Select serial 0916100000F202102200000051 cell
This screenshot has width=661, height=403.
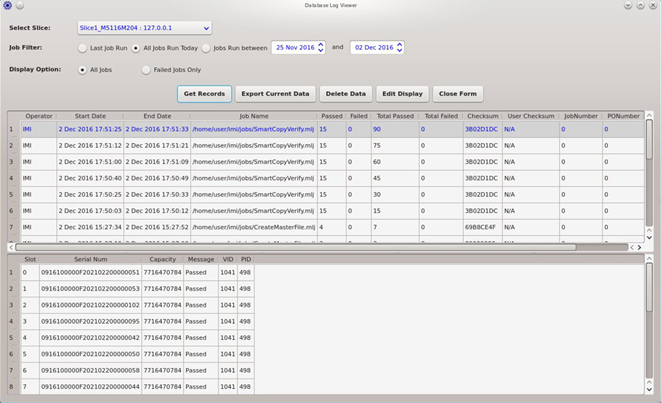tap(90, 273)
